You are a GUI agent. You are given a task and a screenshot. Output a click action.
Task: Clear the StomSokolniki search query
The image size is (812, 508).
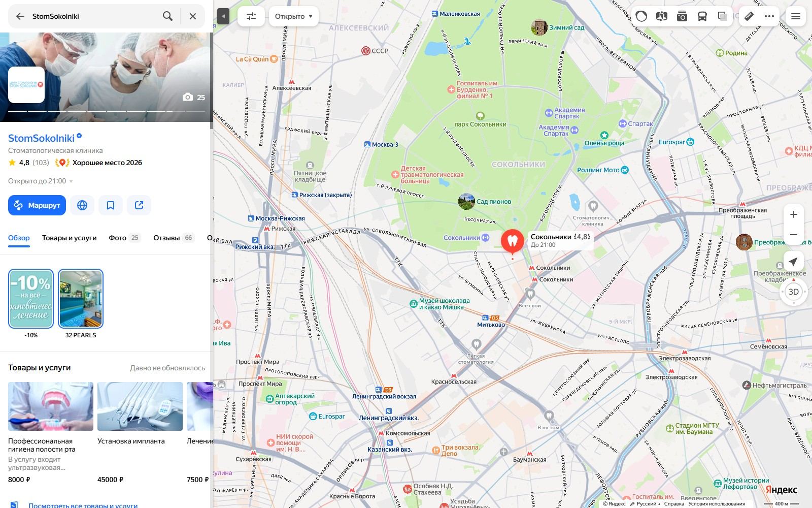[193, 16]
